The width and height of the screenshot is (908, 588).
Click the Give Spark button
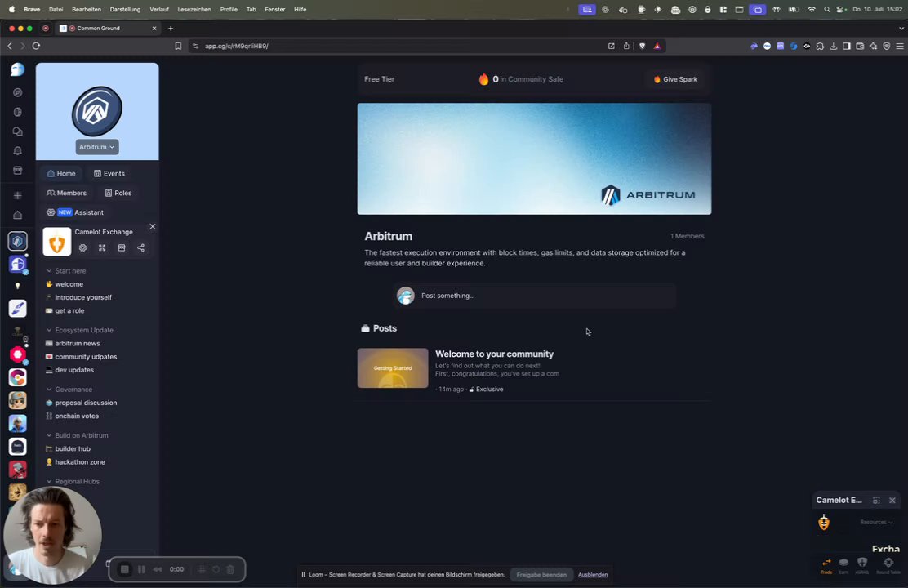coord(675,79)
